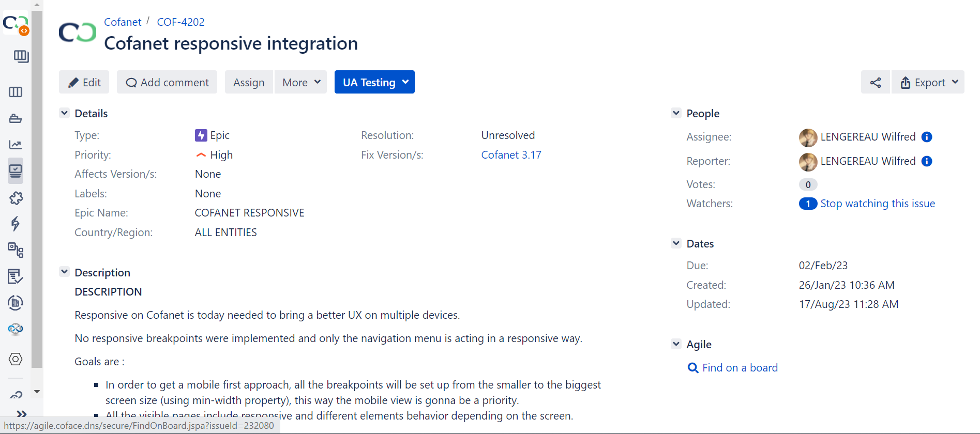Click the circular document icon in sidebar
The height and width of the screenshot is (434, 980).
[16, 303]
